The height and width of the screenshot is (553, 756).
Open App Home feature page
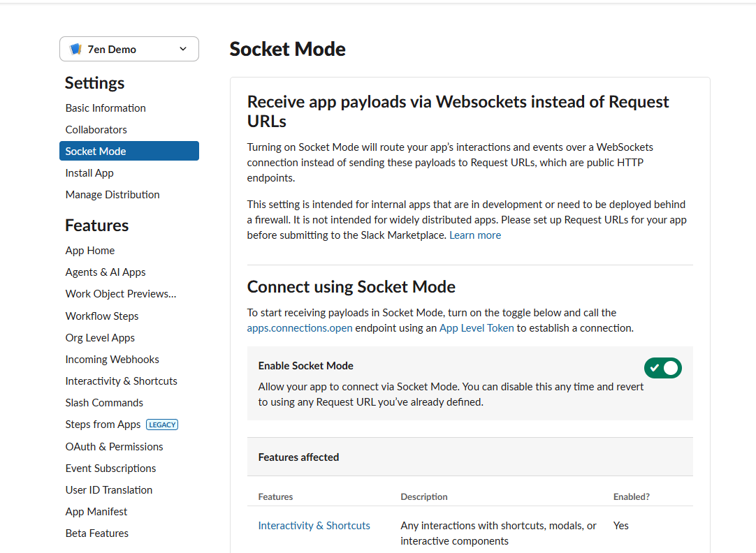[90, 251]
